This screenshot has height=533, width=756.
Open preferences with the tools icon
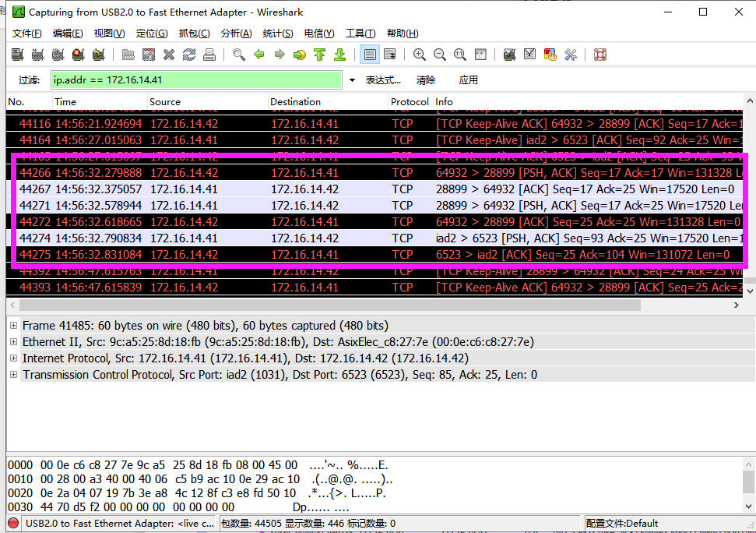click(x=571, y=55)
